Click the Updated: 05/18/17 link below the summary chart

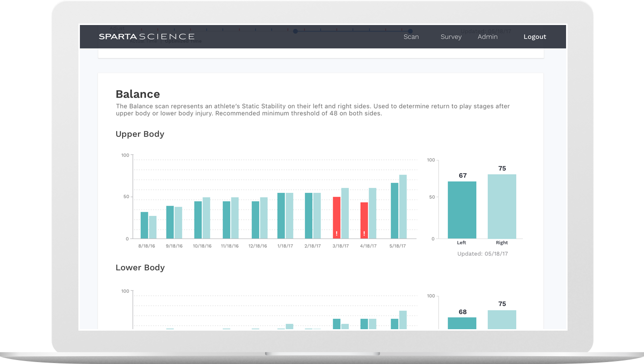tap(483, 253)
